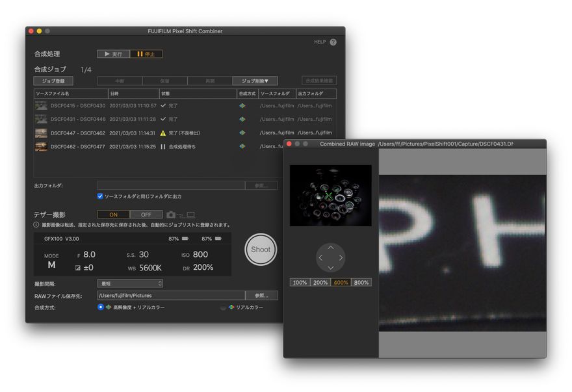Select job row DSCF0462 - DSCF0477
The width and height of the screenshot is (572, 392).
(x=159, y=146)
